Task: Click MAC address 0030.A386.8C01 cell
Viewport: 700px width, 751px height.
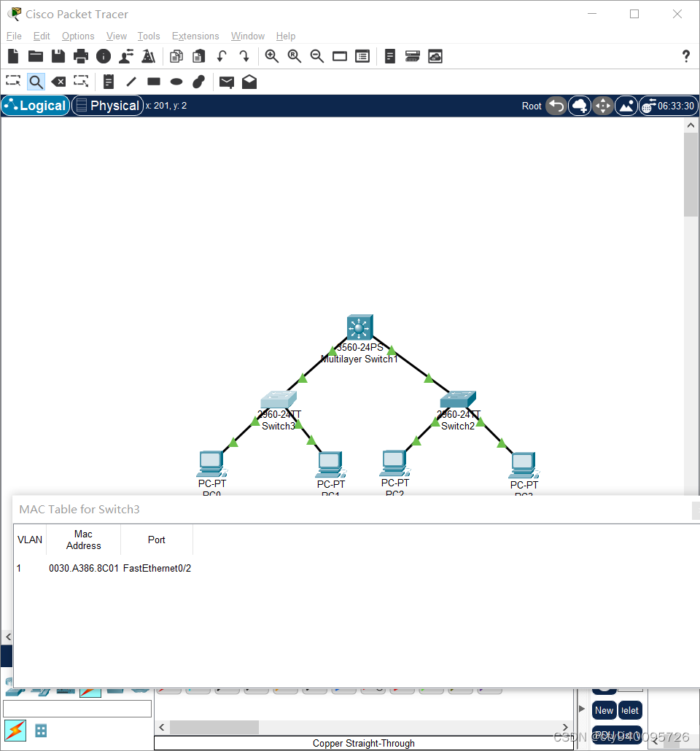Action: pos(83,568)
